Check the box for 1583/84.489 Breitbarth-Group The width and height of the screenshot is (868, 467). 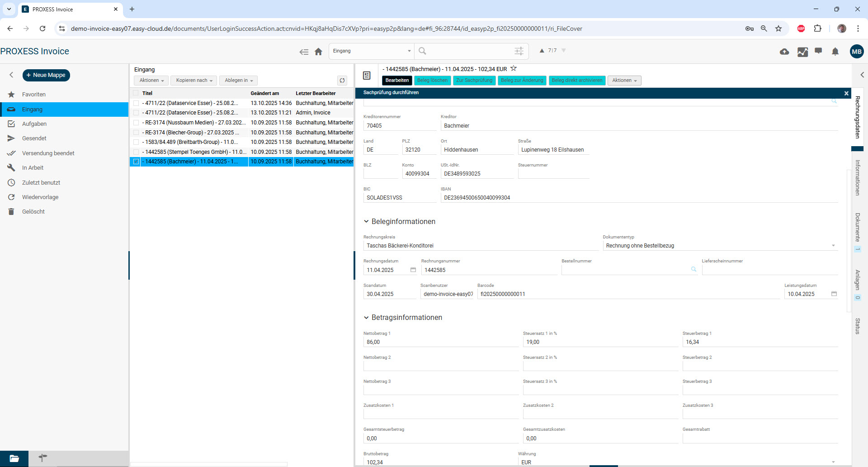(x=136, y=142)
